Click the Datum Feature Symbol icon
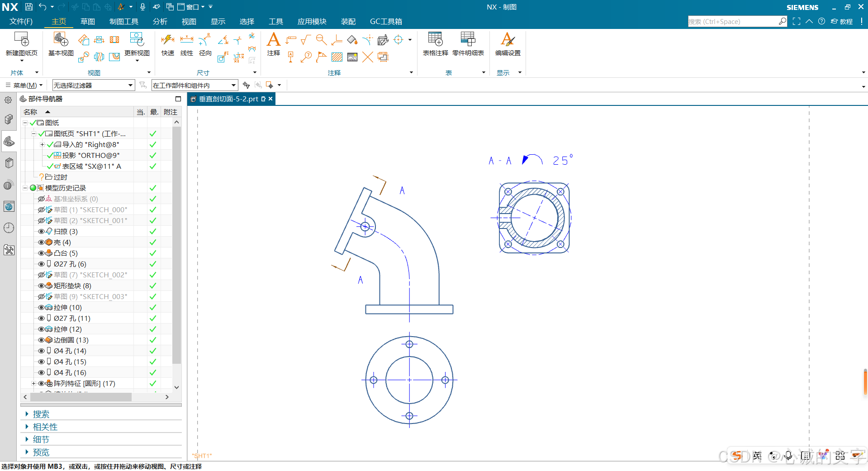Image resolution: width=868 pixels, height=471 pixels. click(x=291, y=57)
